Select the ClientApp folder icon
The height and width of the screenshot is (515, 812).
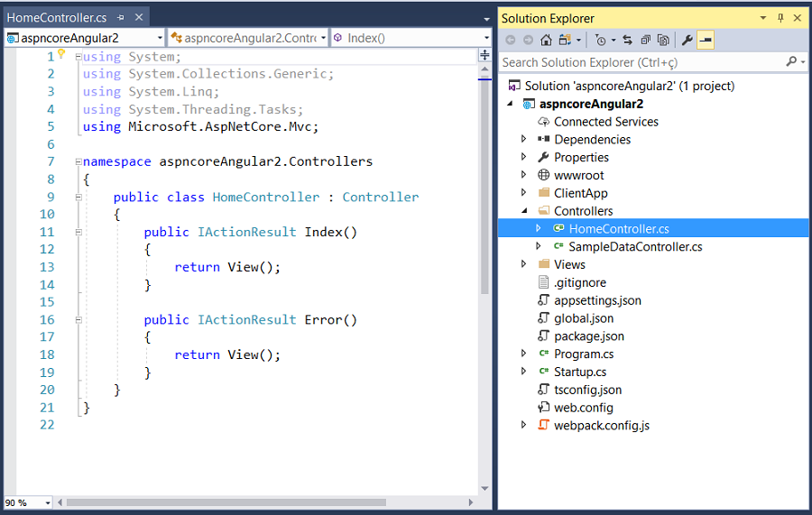click(543, 192)
